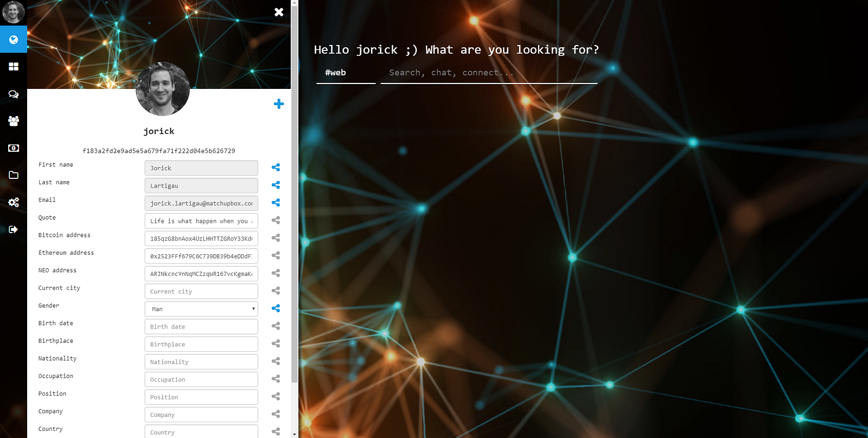Open the wallet money sidebar icon
This screenshot has width=868, height=438.
[14, 148]
